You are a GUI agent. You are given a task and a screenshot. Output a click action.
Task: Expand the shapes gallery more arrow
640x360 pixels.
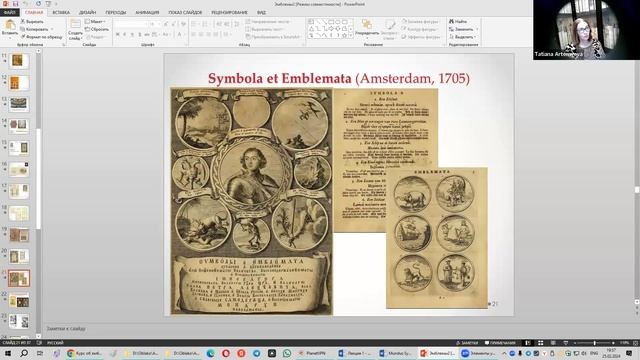351,36
